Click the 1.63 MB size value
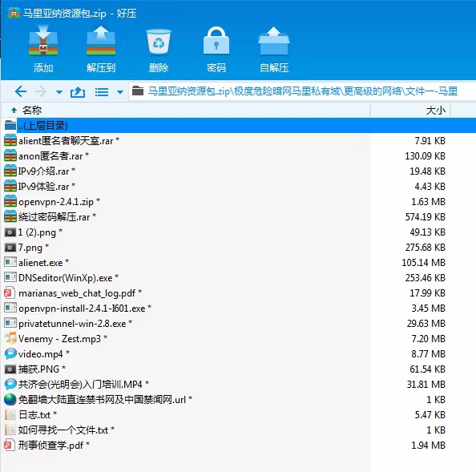 [x=428, y=202]
